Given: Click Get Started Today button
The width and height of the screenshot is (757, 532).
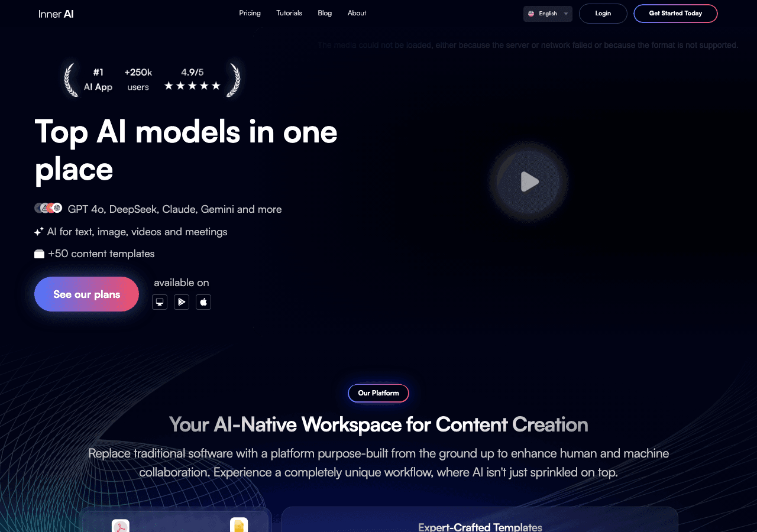Looking at the screenshot, I should 675,14.
